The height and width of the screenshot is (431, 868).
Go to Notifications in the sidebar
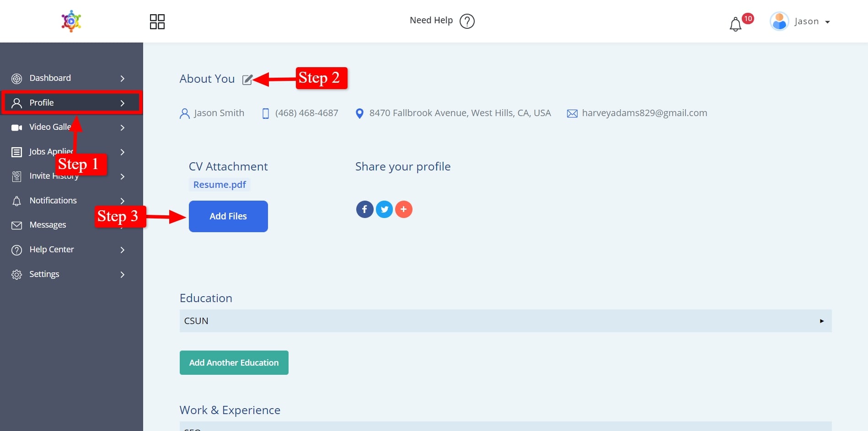pos(53,201)
